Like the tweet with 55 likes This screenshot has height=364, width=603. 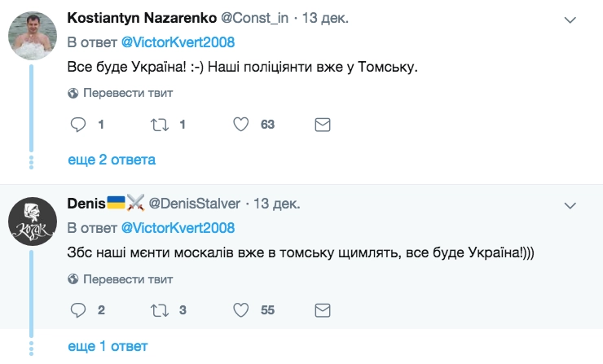pos(241,310)
